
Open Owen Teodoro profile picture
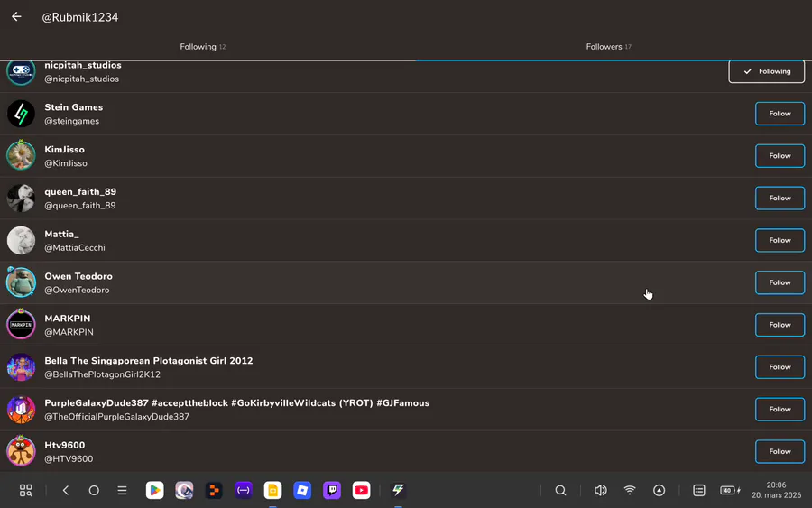[21, 282]
